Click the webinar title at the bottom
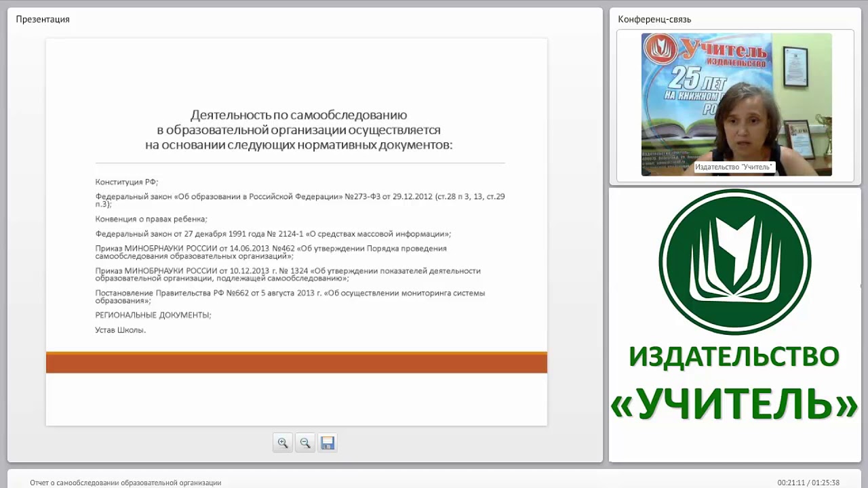The height and width of the screenshot is (488, 868). coord(125,483)
